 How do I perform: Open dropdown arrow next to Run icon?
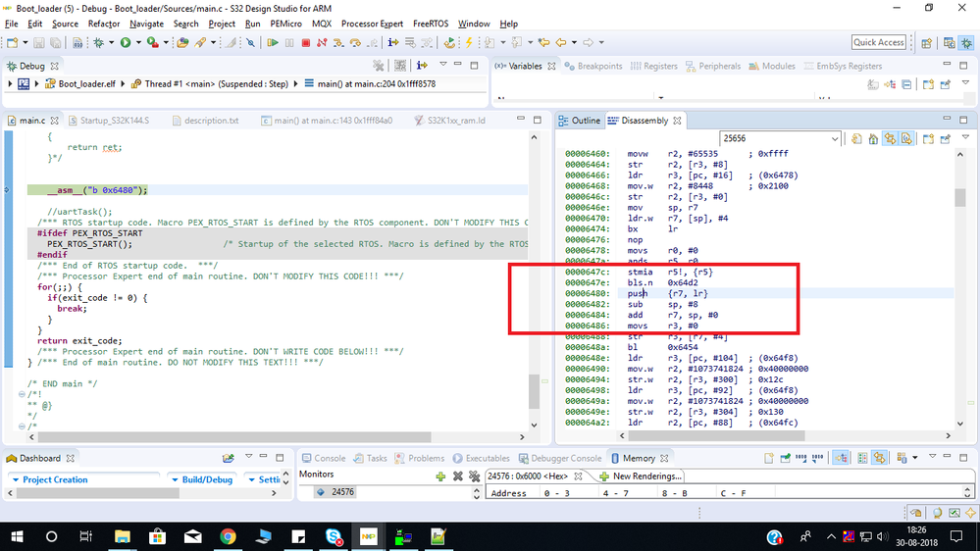[x=138, y=42]
